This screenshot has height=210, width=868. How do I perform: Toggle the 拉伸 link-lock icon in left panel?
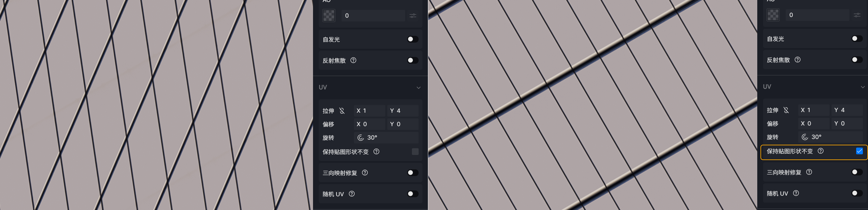click(342, 110)
